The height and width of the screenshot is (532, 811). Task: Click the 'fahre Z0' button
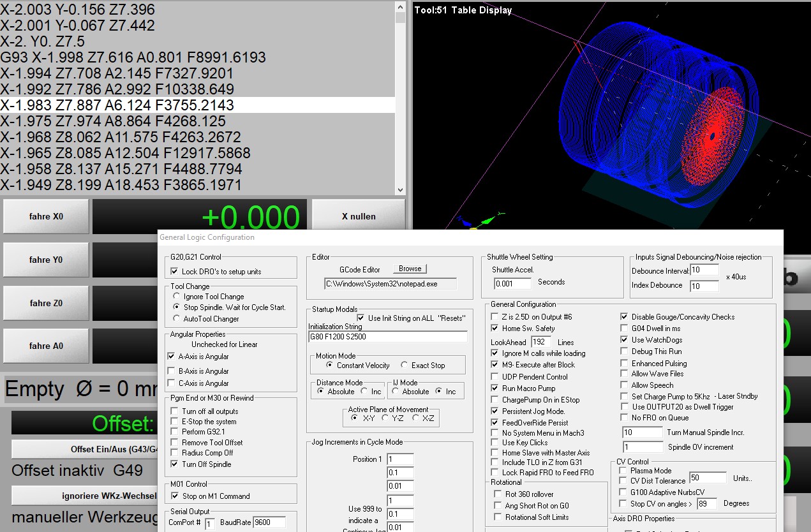46,303
